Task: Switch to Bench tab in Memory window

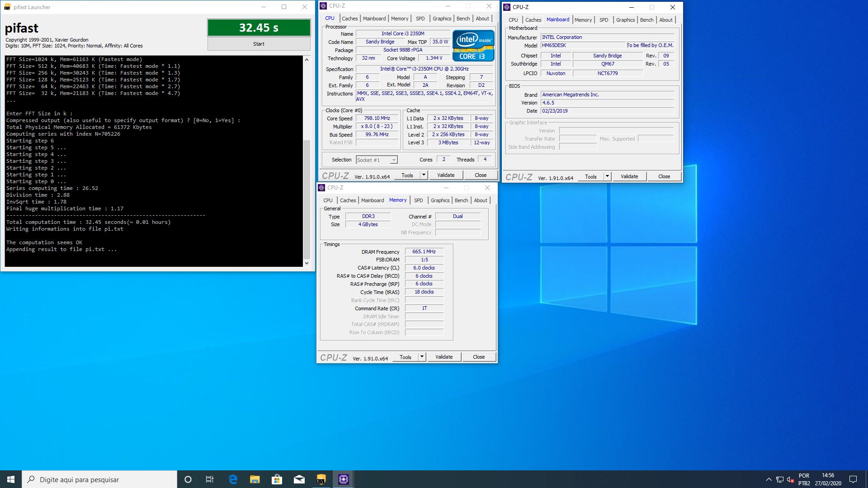Action: (x=461, y=200)
